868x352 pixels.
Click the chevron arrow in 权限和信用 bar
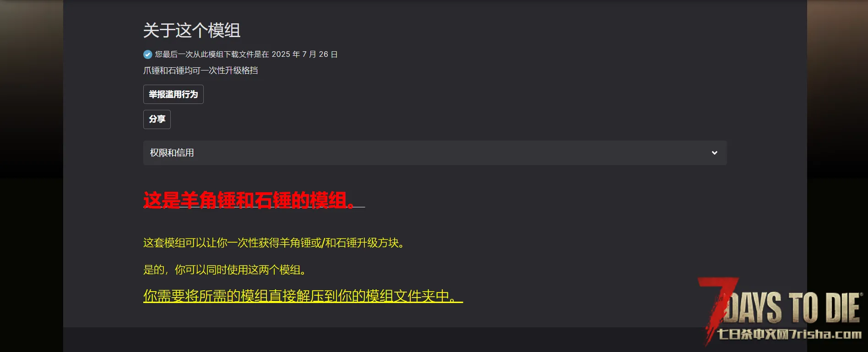click(715, 153)
